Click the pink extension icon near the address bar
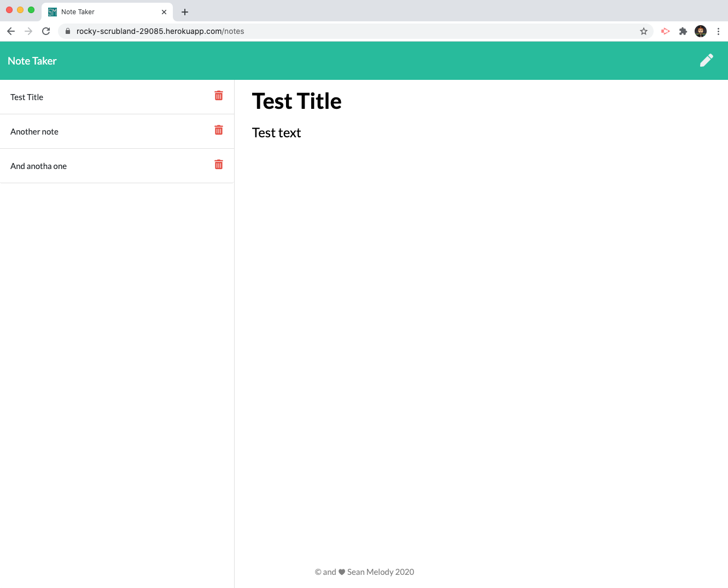This screenshot has width=728, height=588. (665, 31)
